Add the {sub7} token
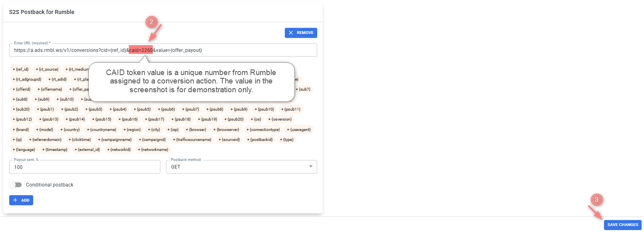The width and height of the screenshot is (644, 232). click(303, 89)
